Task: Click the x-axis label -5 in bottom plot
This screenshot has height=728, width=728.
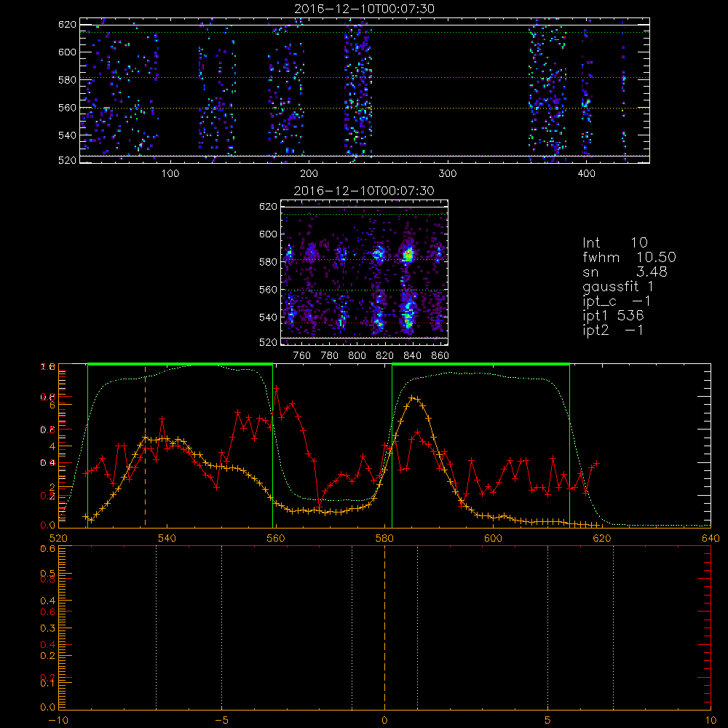Action: click(222, 721)
